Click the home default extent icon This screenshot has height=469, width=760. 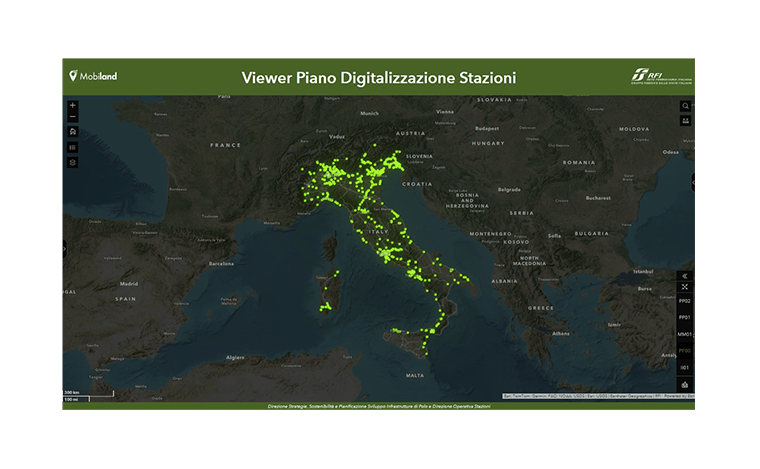73,132
